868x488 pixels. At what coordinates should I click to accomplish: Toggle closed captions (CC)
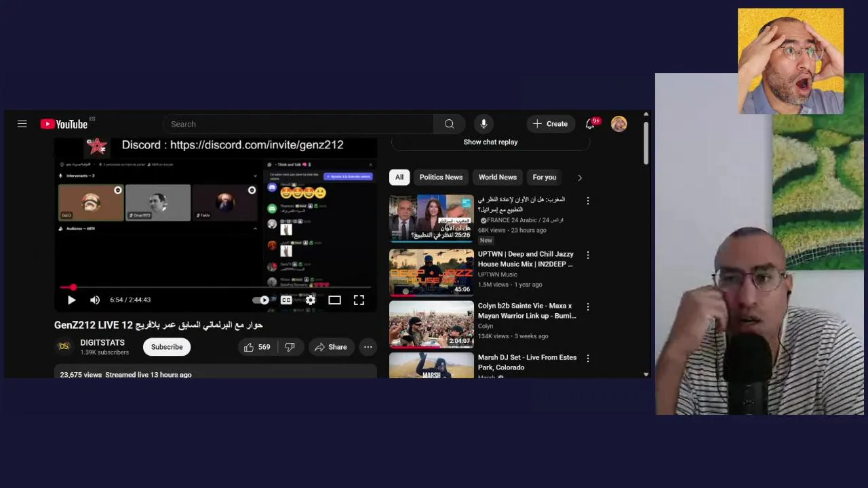click(x=286, y=300)
